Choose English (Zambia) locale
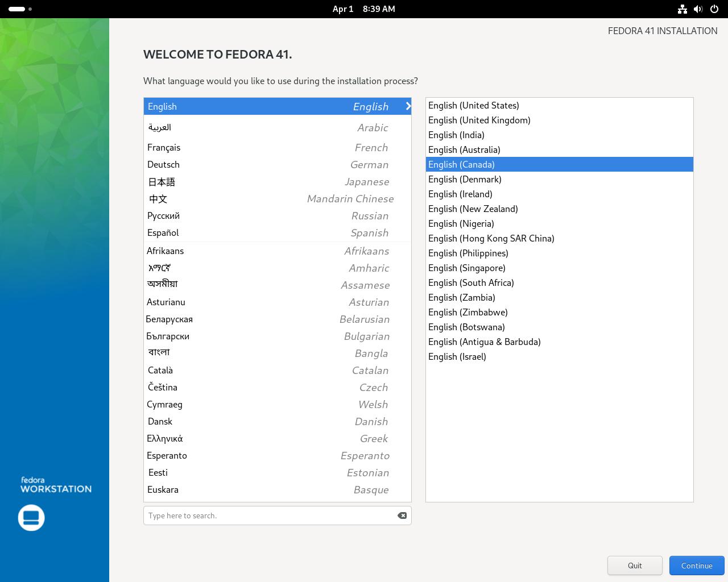The height and width of the screenshot is (582, 728). click(560, 297)
